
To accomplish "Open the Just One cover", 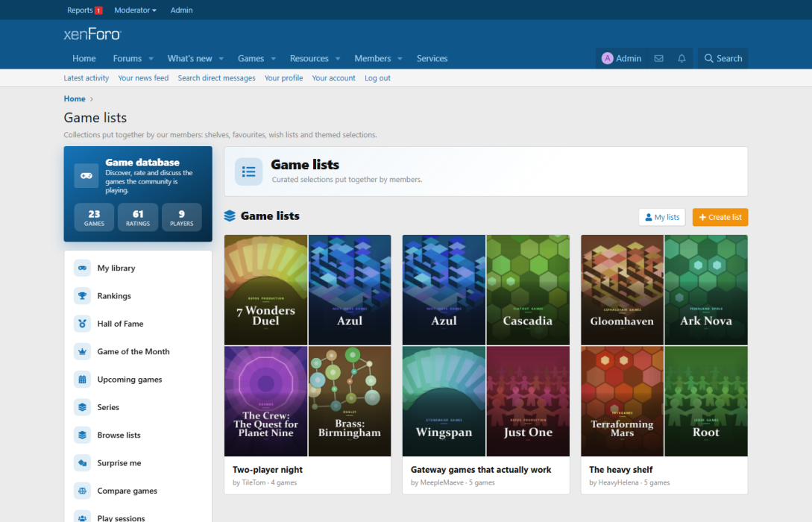I will [528, 401].
